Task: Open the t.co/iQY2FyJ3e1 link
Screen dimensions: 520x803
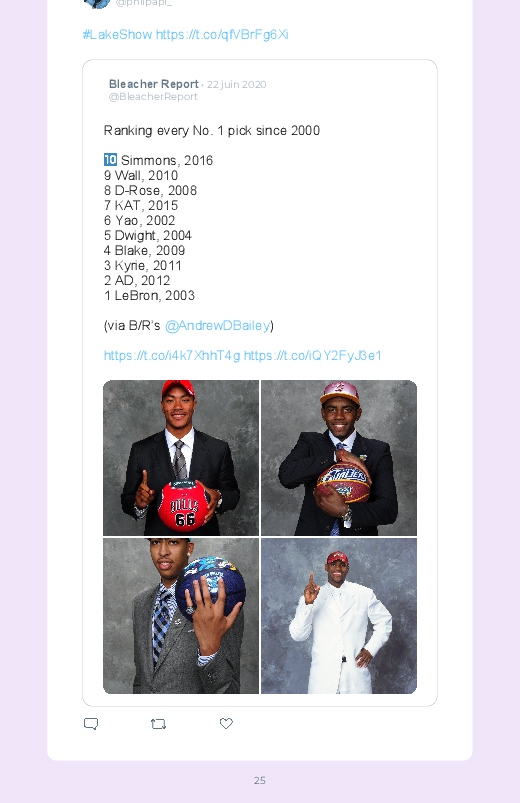Action: pos(313,355)
